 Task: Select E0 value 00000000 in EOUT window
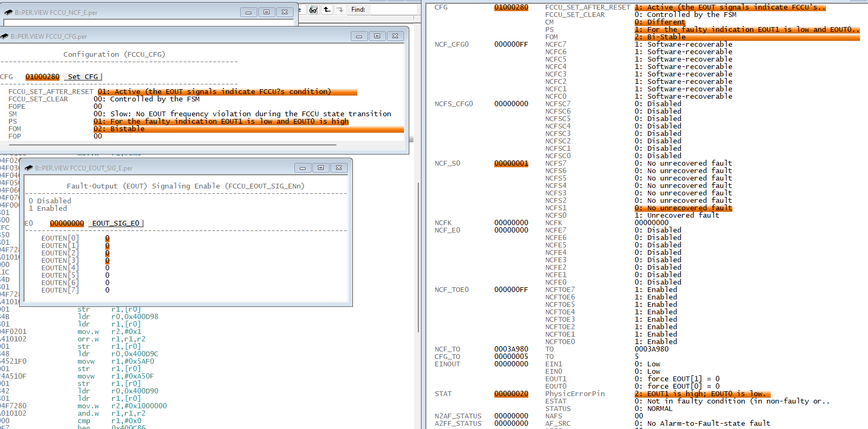[67, 224]
